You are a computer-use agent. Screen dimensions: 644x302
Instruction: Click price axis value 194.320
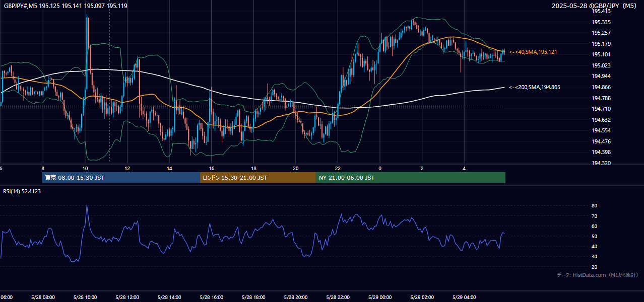pyautogui.click(x=601, y=163)
